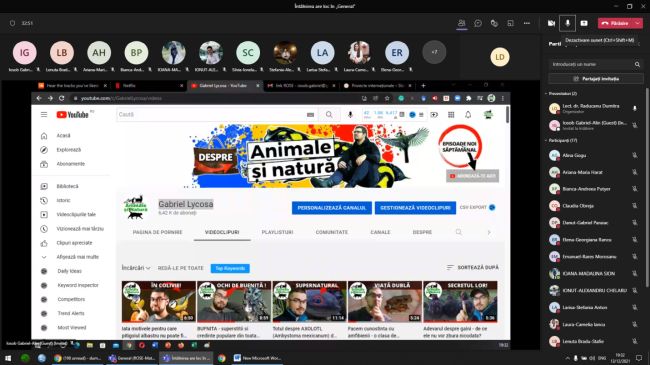Open the YouTube apps grid icon
The width and height of the screenshot is (650, 365).
[451, 114]
